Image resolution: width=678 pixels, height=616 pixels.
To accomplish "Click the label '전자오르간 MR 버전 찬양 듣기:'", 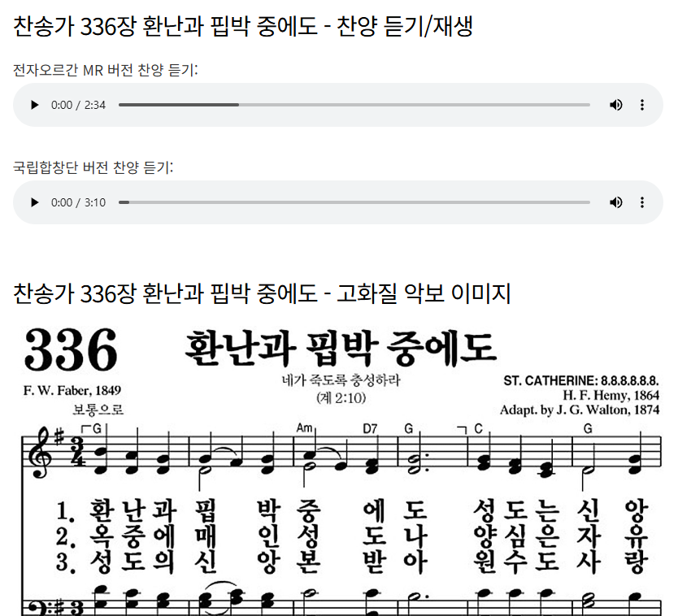I will 106,70.
